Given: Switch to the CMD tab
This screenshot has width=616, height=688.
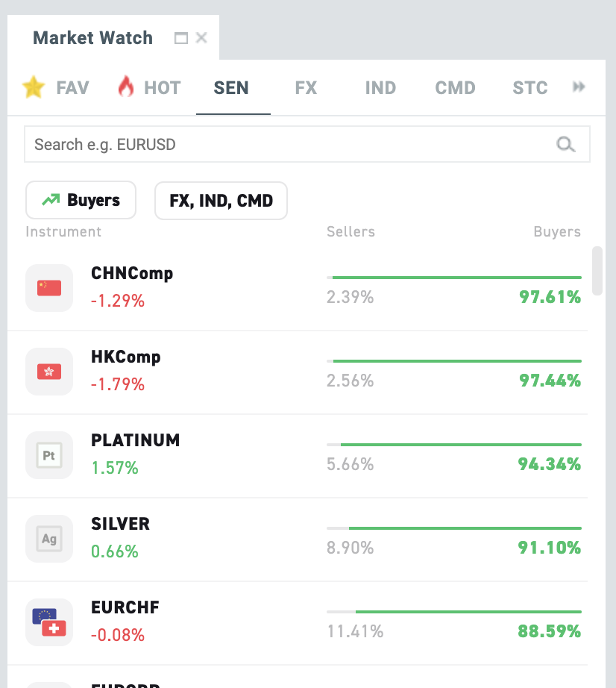Looking at the screenshot, I should point(455,87).
